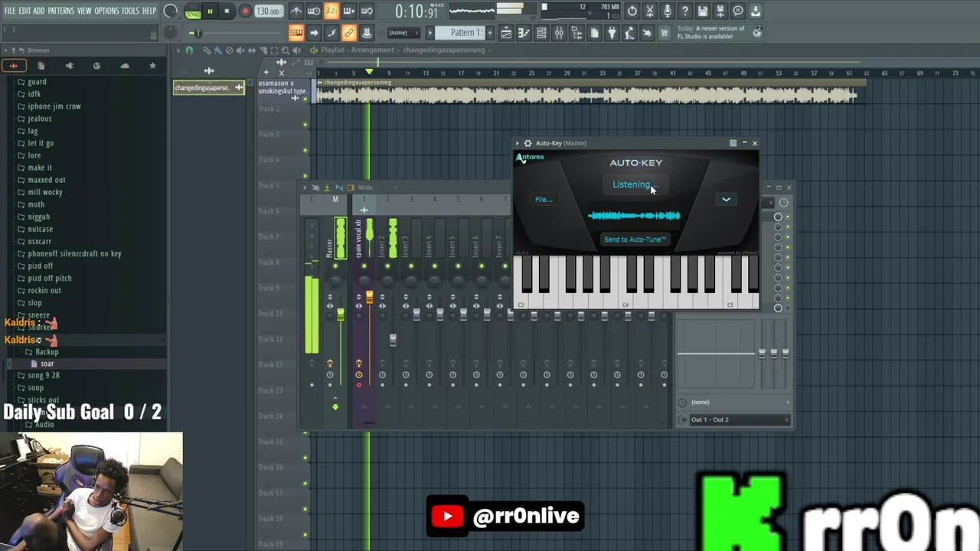Open the VIEW menu
Image resolution: width=980 pixels, height=551 pixels.
(84, 11)
